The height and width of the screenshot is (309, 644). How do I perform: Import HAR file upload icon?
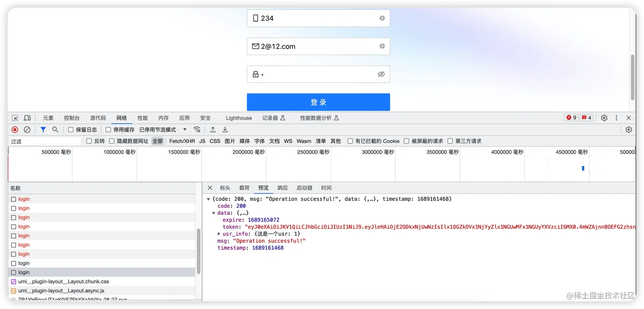[x=213, y=129]
